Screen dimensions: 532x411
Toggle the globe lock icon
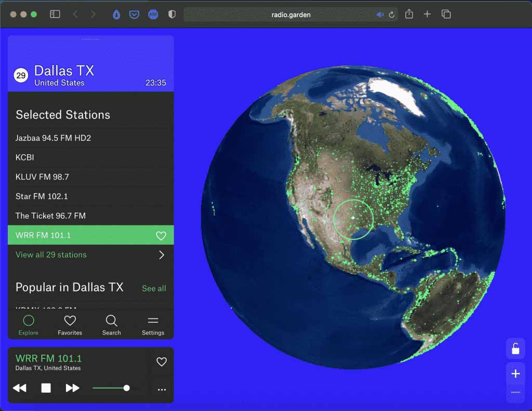tap(515, 349)
